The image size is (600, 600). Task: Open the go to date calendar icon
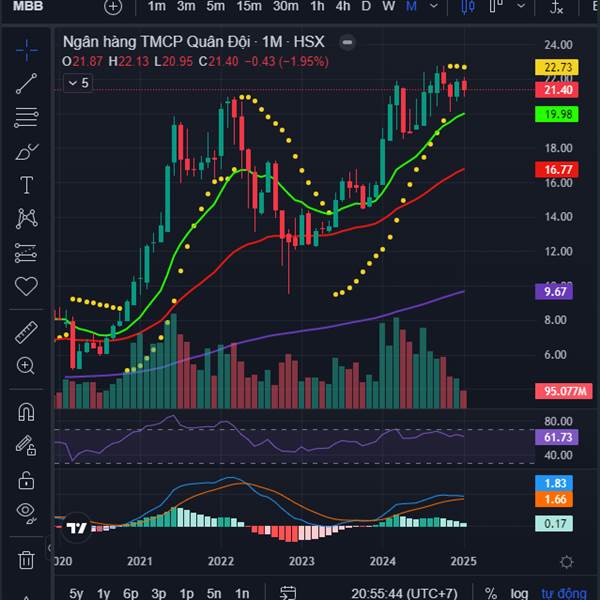(288, 593)
